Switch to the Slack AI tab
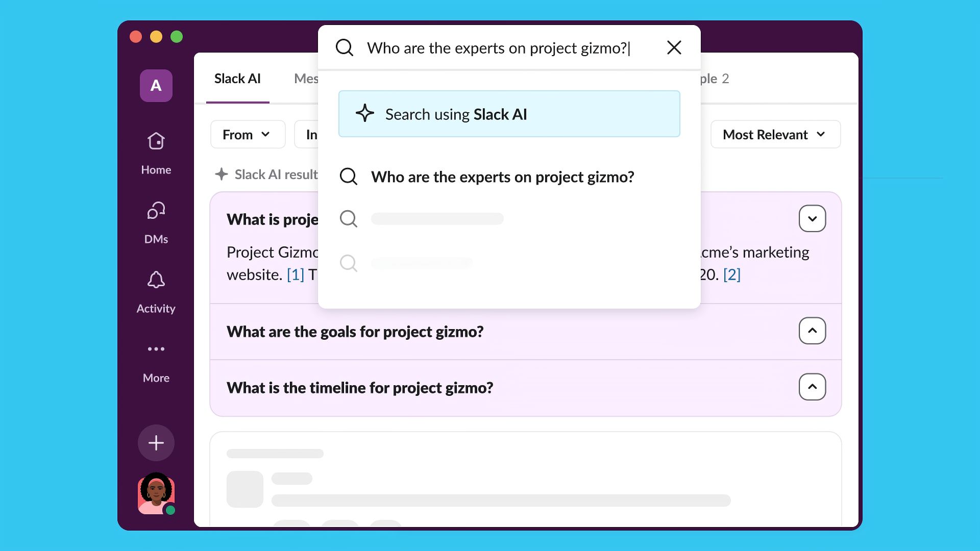 click(x=237, y=79)
